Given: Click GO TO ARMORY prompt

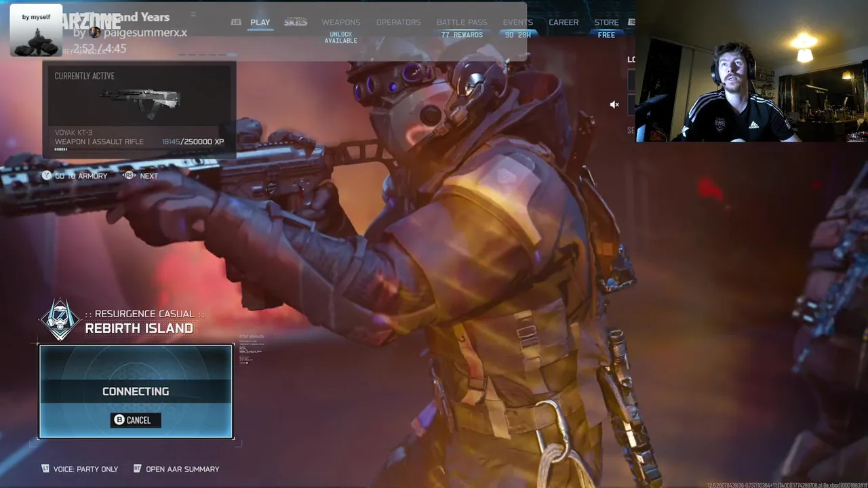Looking at the screenshot, I should click(81, 176).
